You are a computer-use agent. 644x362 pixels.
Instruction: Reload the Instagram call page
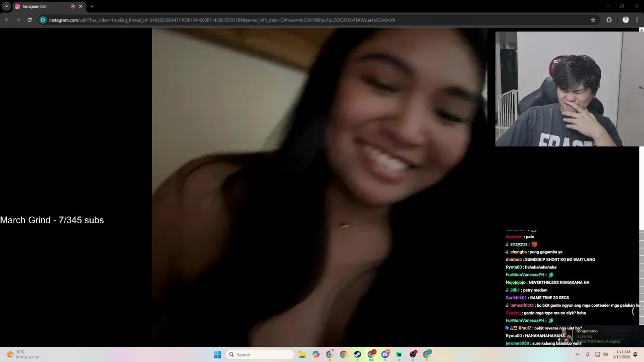(x=30, y=20)
